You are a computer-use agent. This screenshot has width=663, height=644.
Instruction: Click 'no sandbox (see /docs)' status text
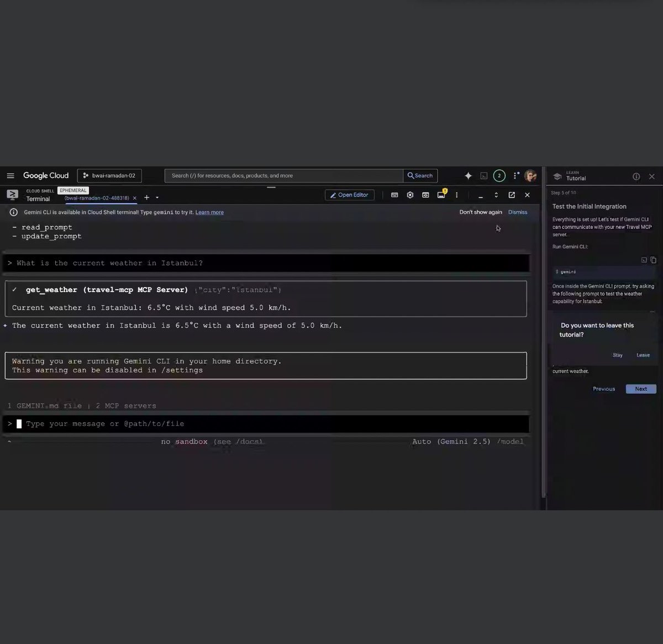click(212, 442)
